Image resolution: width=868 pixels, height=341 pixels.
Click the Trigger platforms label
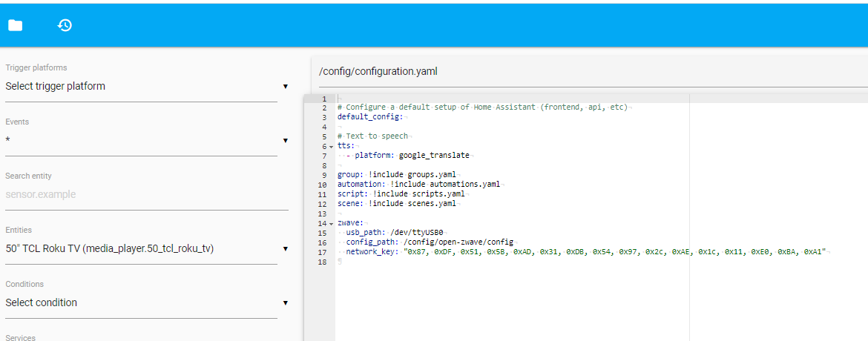tap(36, 67)
